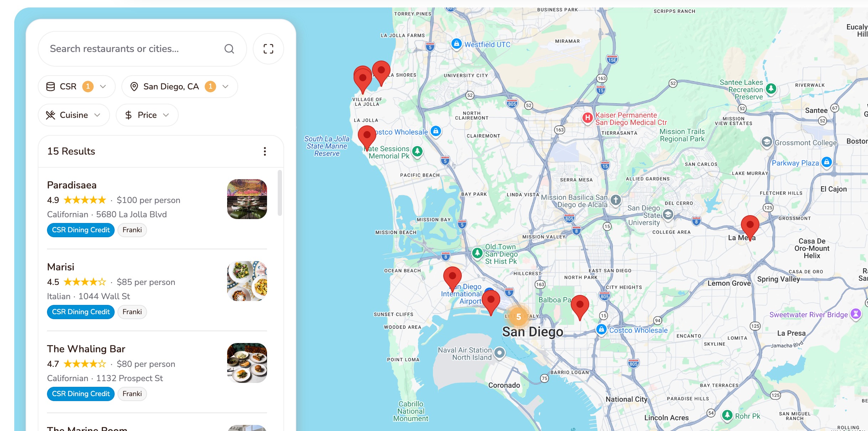
Task: Expand the Price filter
Action: coord(147,115)
